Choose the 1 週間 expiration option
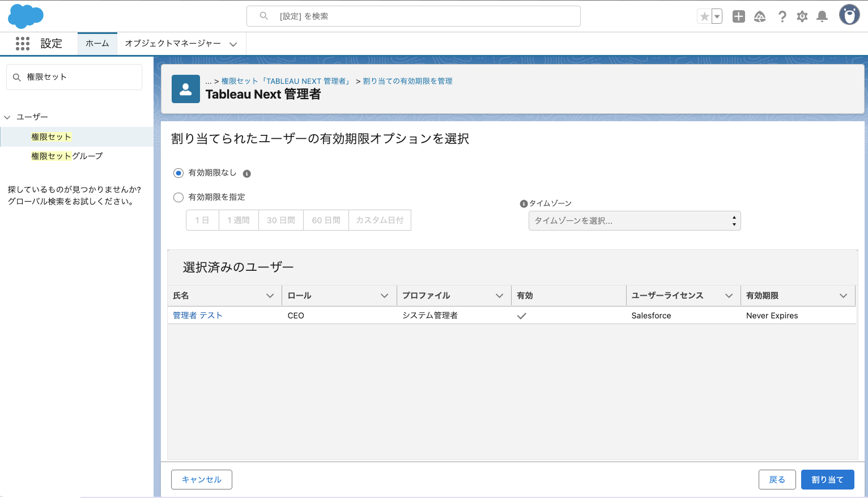 [x=239, y=220]
